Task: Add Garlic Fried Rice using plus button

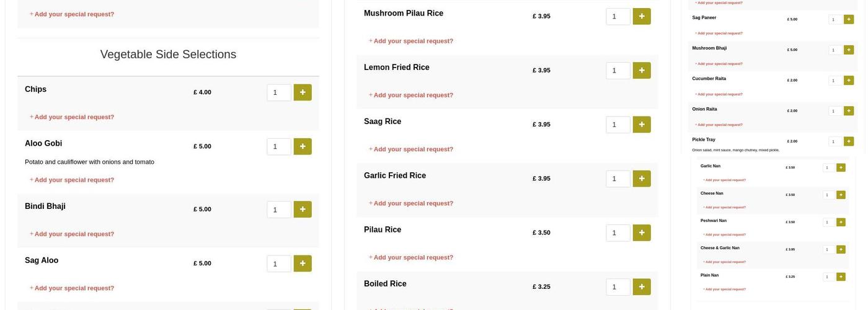Action: tap(642, 179)
